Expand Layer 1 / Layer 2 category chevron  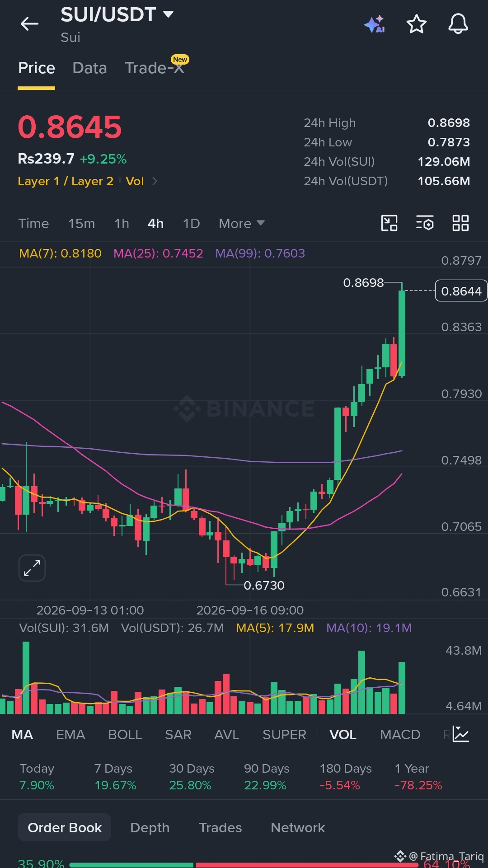pyautogui.click(x=155, y=181)
